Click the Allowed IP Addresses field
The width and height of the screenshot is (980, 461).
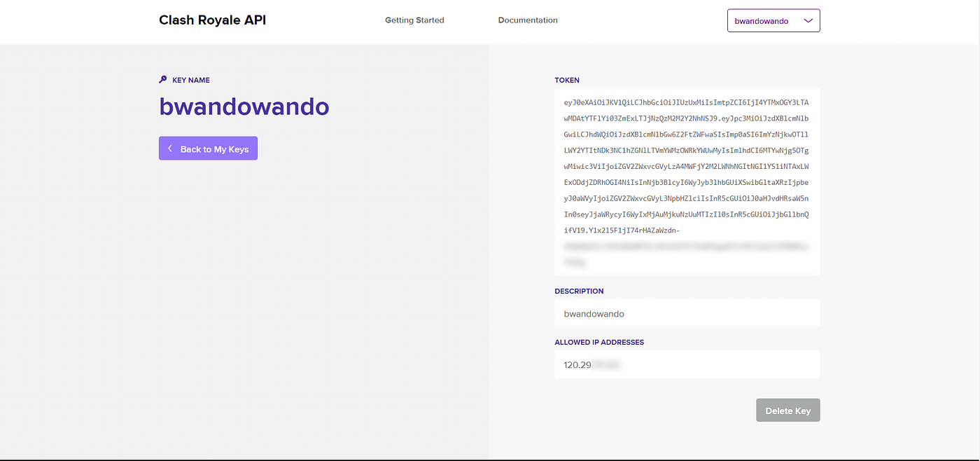coord(687,364)
